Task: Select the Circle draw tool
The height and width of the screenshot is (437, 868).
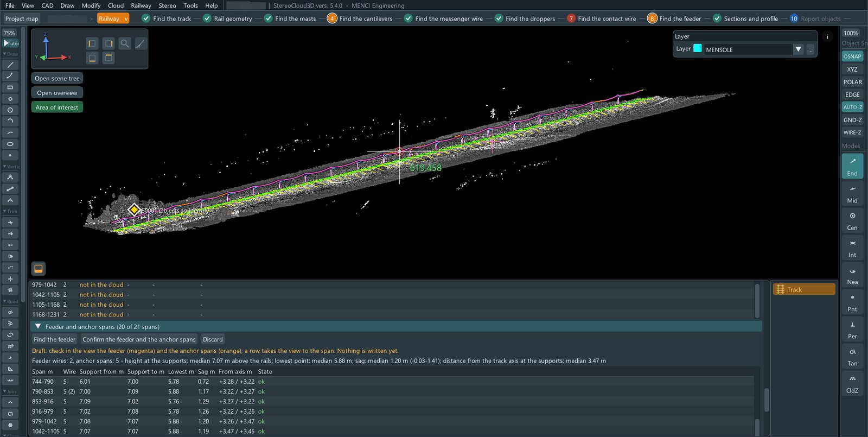Action: tap(10, 110)
